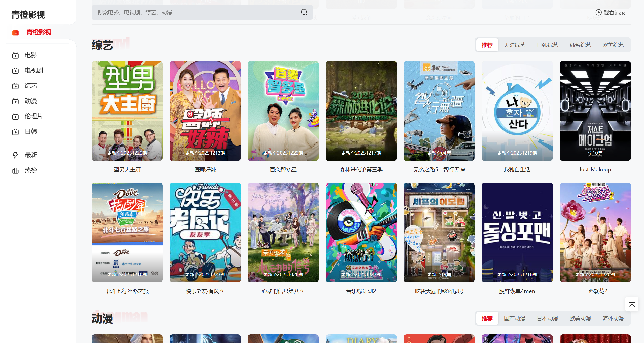This screenshot has width=644, height=343.
Task: Click the 音乐缘计划2 title link
Action: click(x=361, y=291)
